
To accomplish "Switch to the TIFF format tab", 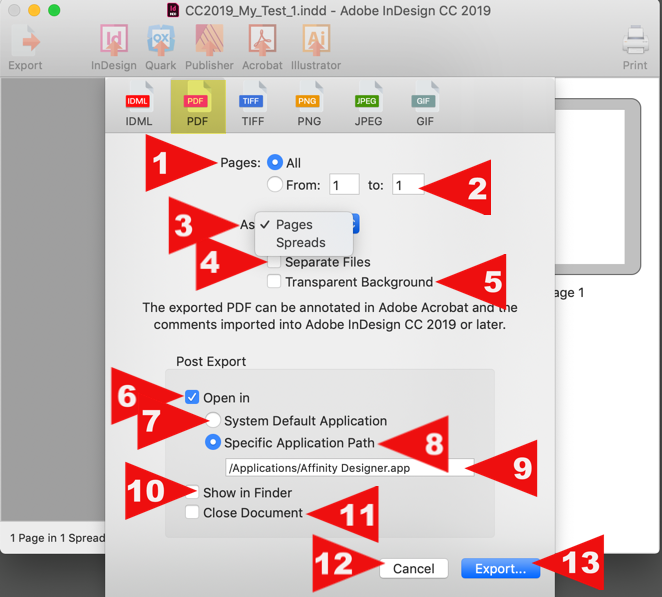I will [x=252, y=106].
